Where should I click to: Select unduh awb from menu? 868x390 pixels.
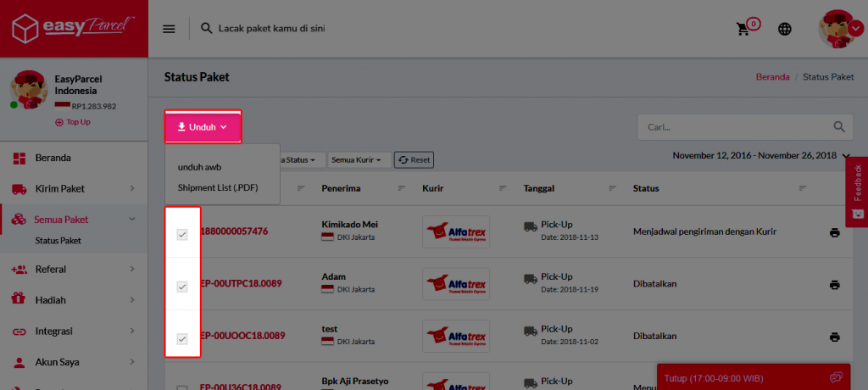[199, 167]
